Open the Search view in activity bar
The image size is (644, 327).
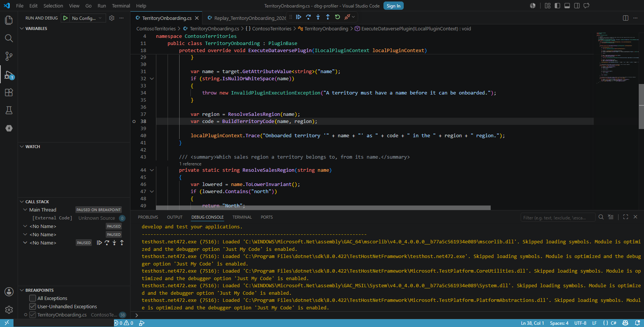coord(9,38)
